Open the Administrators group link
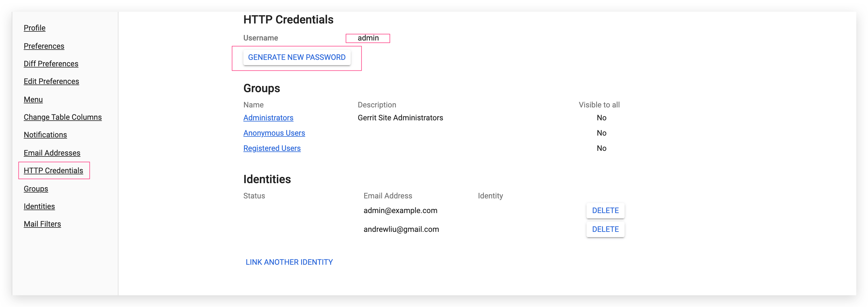The image size is (868, 307). (x=268, y=118)
